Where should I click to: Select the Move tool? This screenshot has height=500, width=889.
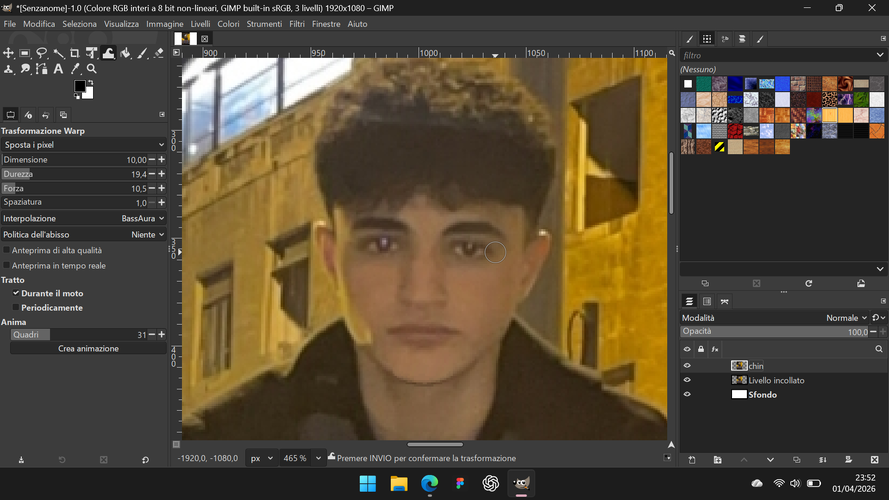click(8, 53)
